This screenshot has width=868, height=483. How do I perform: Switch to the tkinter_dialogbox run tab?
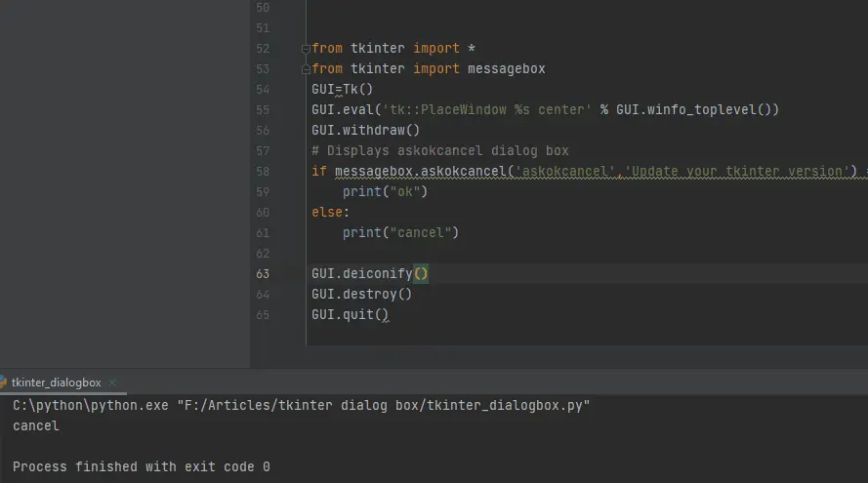(x=56, y=382)
